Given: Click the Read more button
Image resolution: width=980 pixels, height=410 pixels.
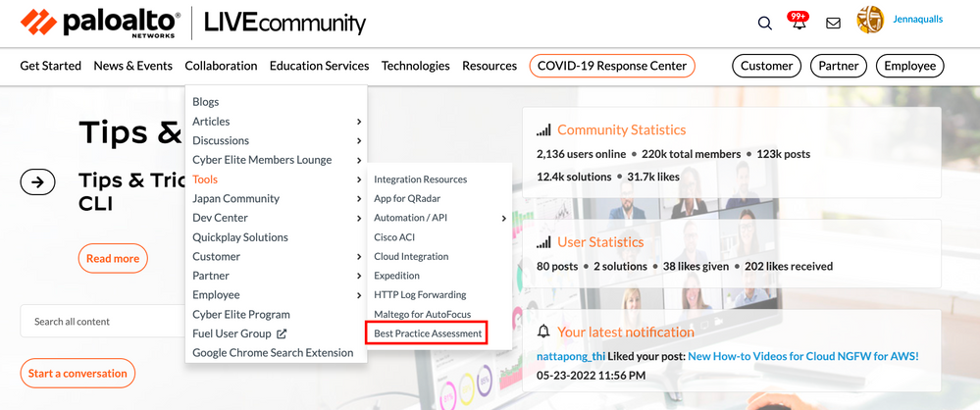Looking at the screenshot, I should [x=113, y=259].
